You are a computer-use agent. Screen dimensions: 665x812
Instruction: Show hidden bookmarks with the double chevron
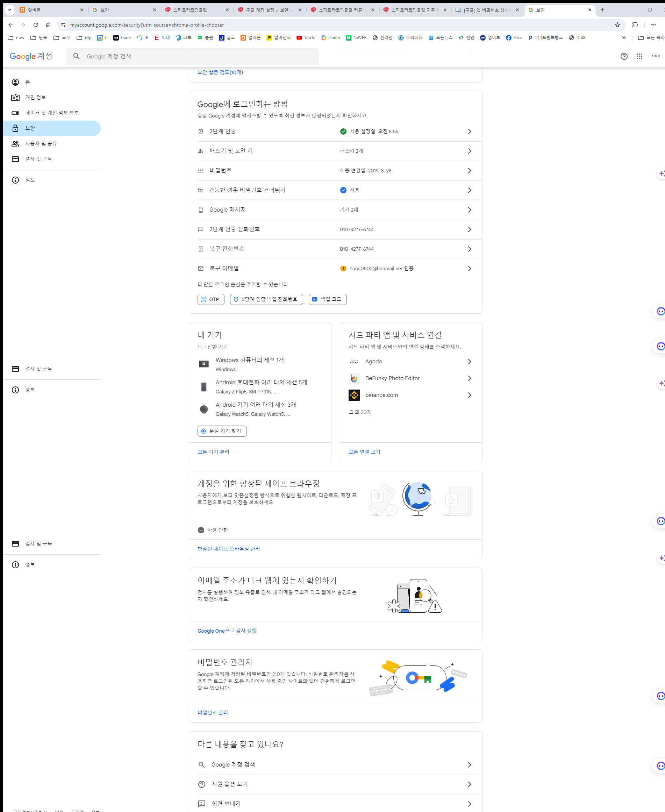point(624,37)
